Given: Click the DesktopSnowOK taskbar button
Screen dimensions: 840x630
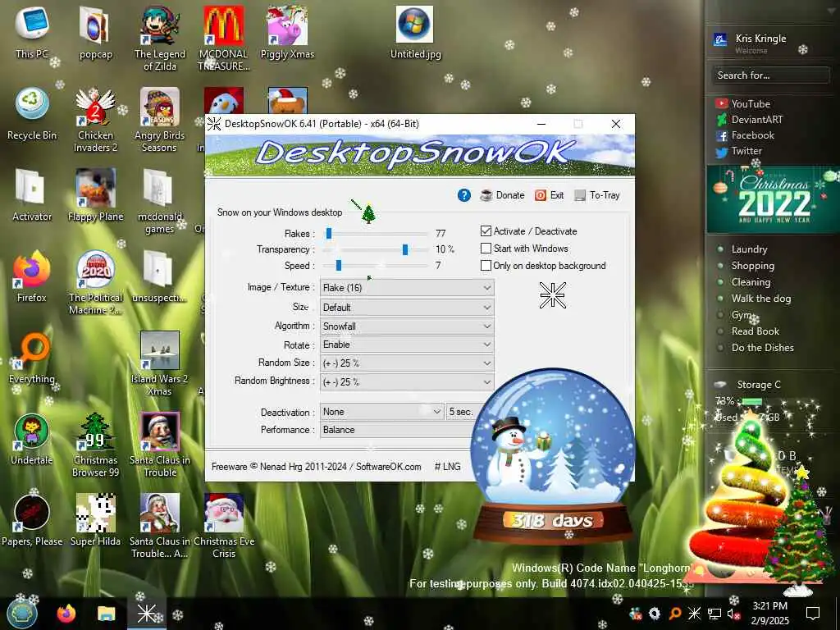Looking at the screenshot, I should 147,614.
